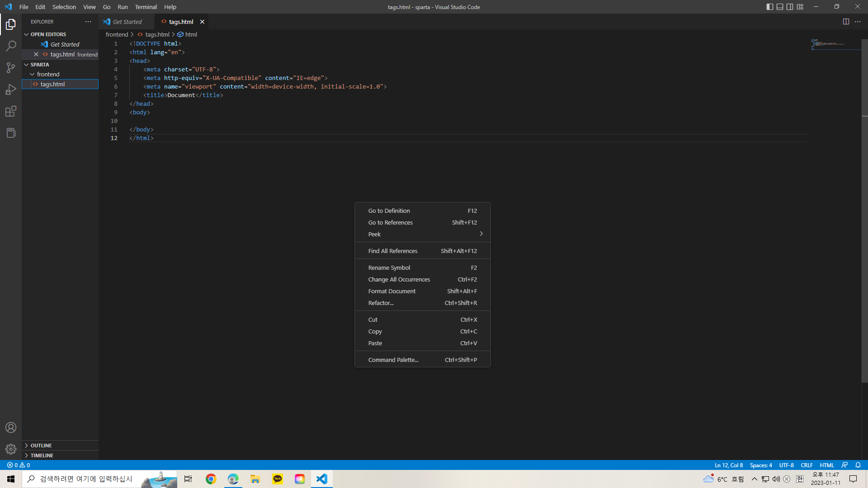868x488 pixels.
Task: Open KakaoTalk from taskbar
Action: coord(277,479)
